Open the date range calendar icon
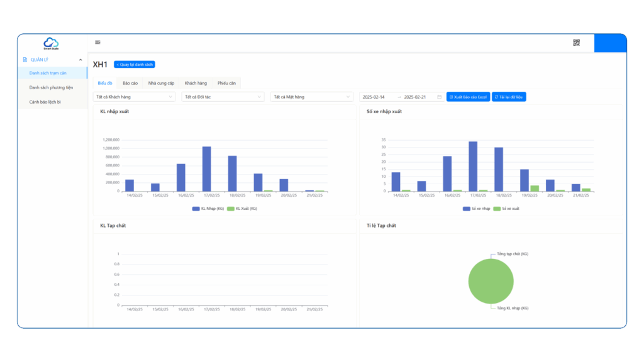644x362 pixels. [x=439, y=97]
